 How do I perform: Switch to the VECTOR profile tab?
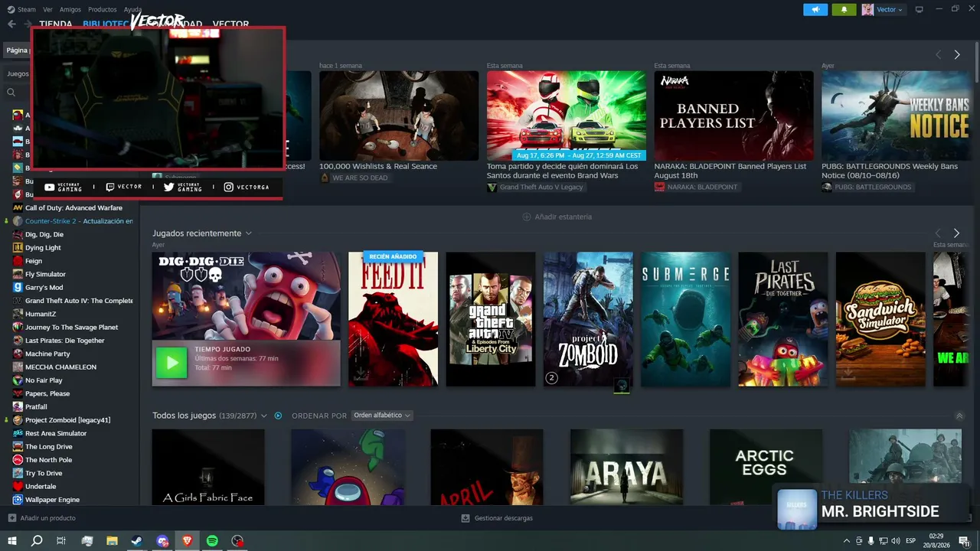230,24
